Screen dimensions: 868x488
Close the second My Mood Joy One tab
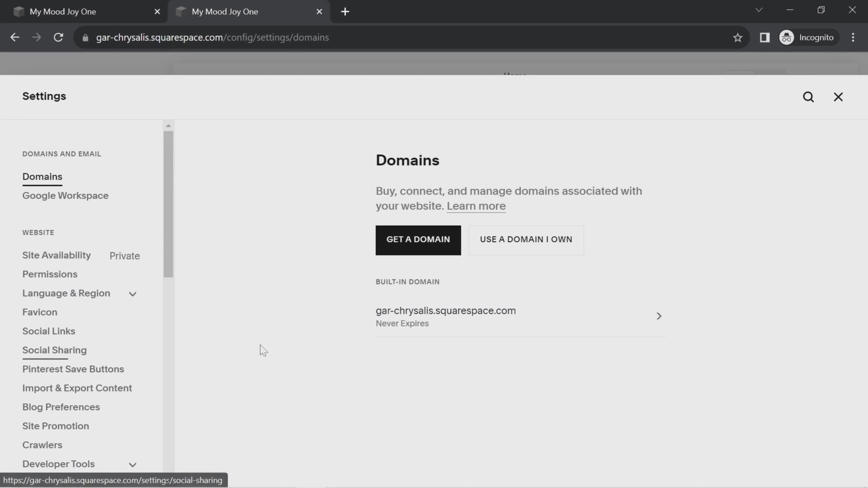point(319,12)
